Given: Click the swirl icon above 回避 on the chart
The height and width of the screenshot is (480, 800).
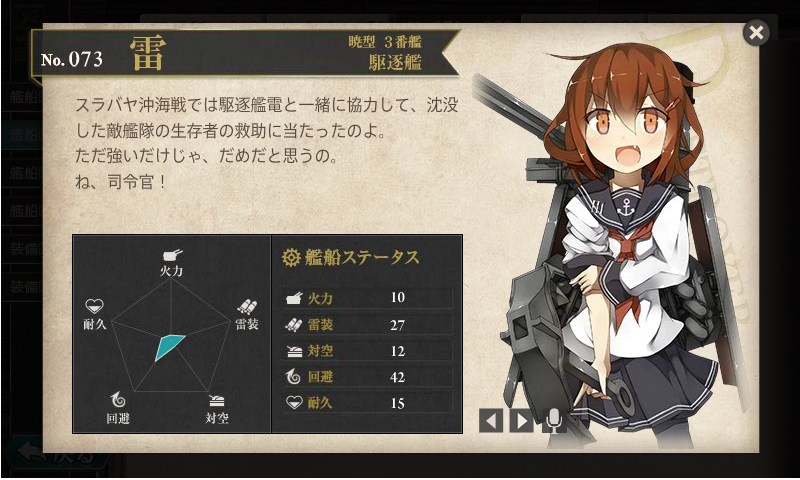Looking at the screenshot, I should pos(118,399).
